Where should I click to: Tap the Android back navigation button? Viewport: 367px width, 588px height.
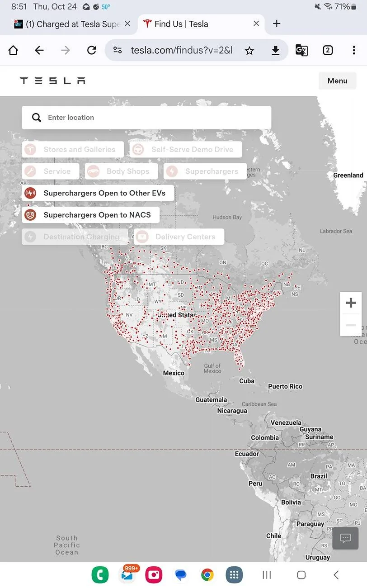pos(336,575)
